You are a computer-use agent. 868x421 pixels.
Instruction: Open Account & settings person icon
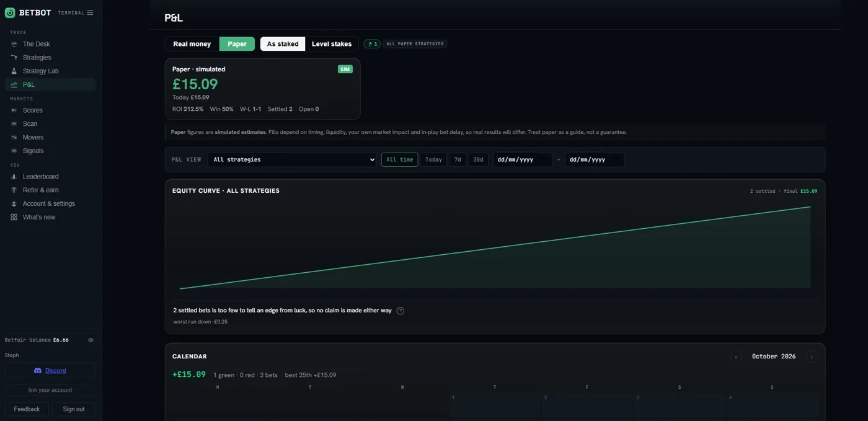[14, 204]
